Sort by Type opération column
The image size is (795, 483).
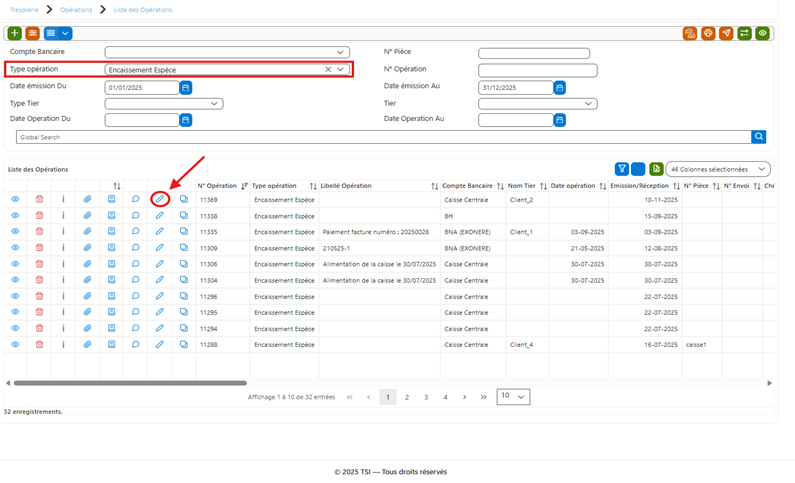[x=313, y=186]
